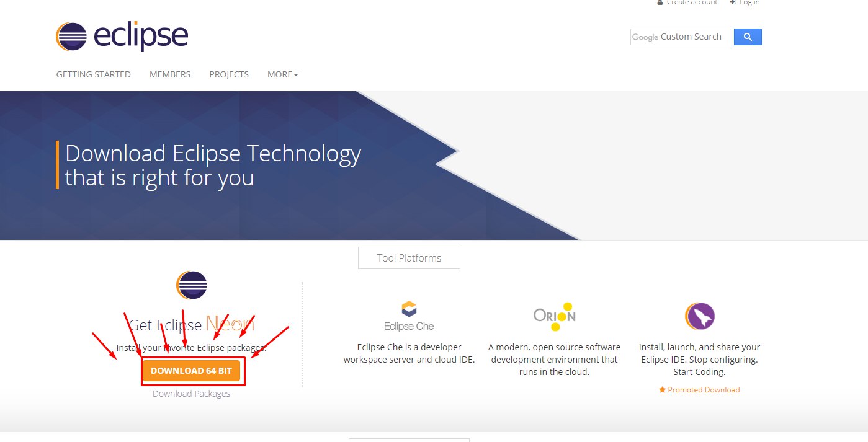Open the Orion logo
The image size is (868, 442).
click(x=555, y=316)
